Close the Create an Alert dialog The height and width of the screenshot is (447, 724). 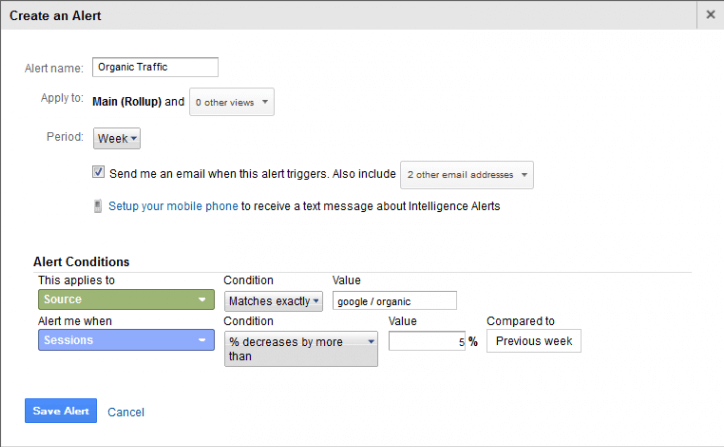point(711,15)
